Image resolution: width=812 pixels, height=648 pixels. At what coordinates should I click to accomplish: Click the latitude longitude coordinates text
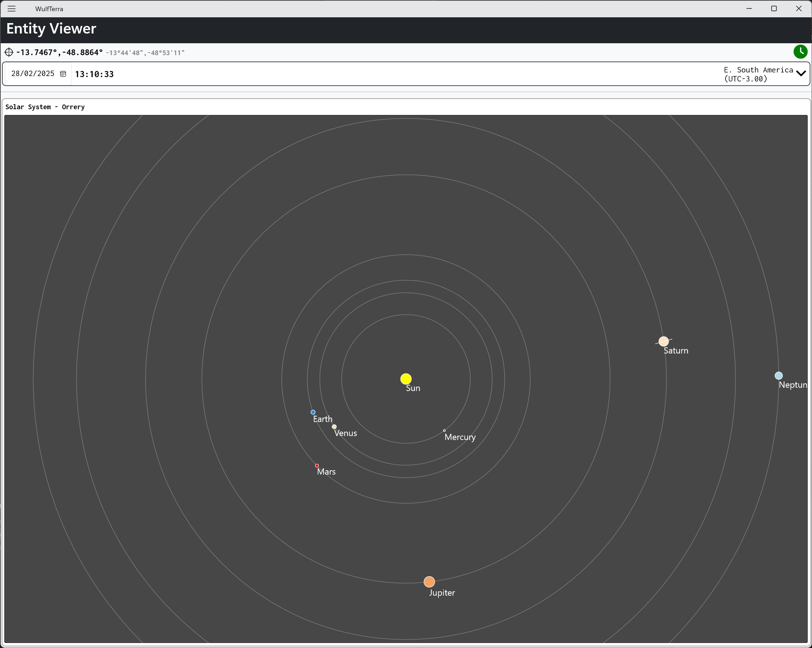(x=59, y=52)
